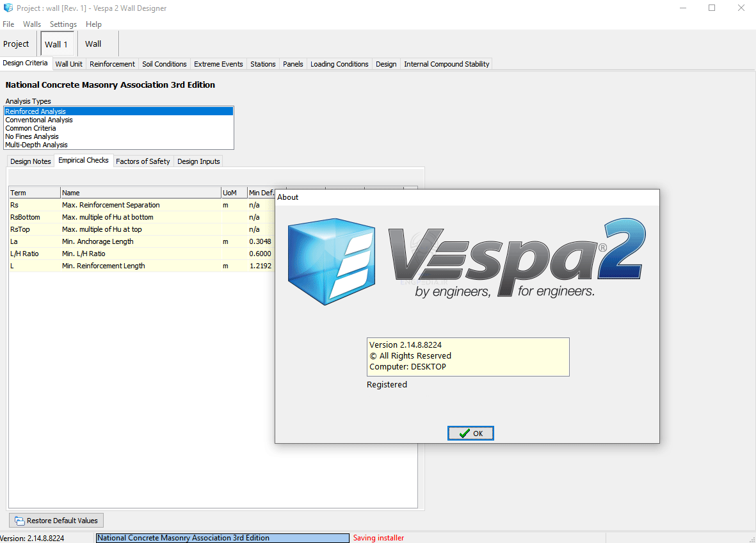The width and height of the screenshot is (756, 543).
Task: Click the blue cube Vespa logo in About
Action: (331, 261)
